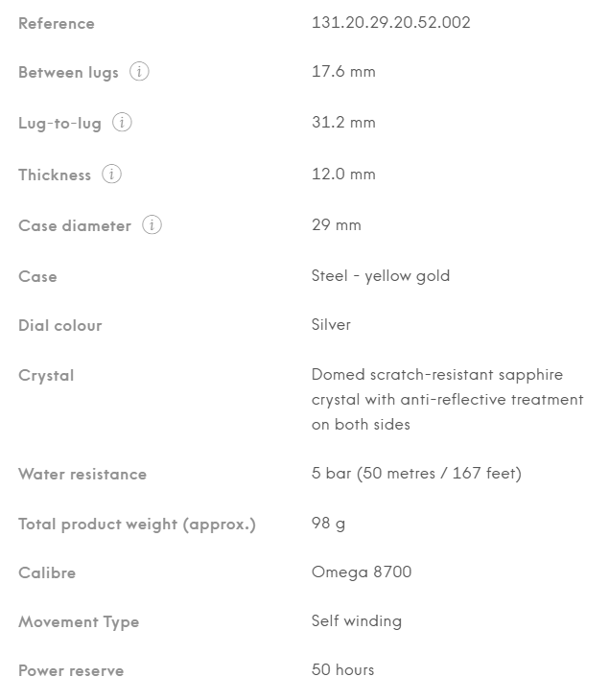This screenshot has width=609, height=700.
Task: Click the 50 hours power reserve value
Action: click(342, 670)
